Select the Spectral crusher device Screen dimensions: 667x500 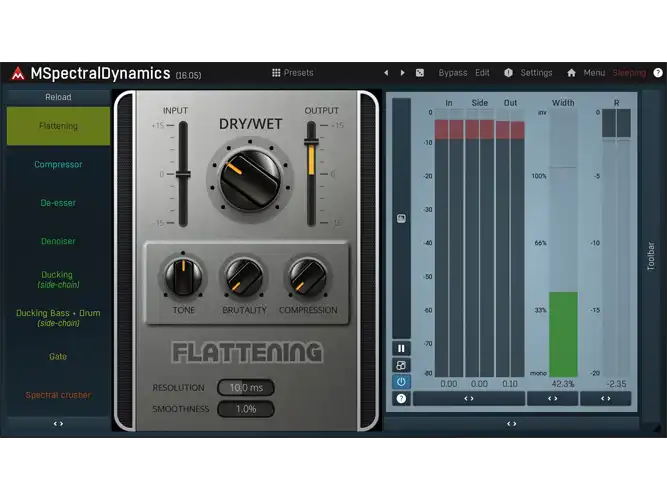tap(58, 395)
